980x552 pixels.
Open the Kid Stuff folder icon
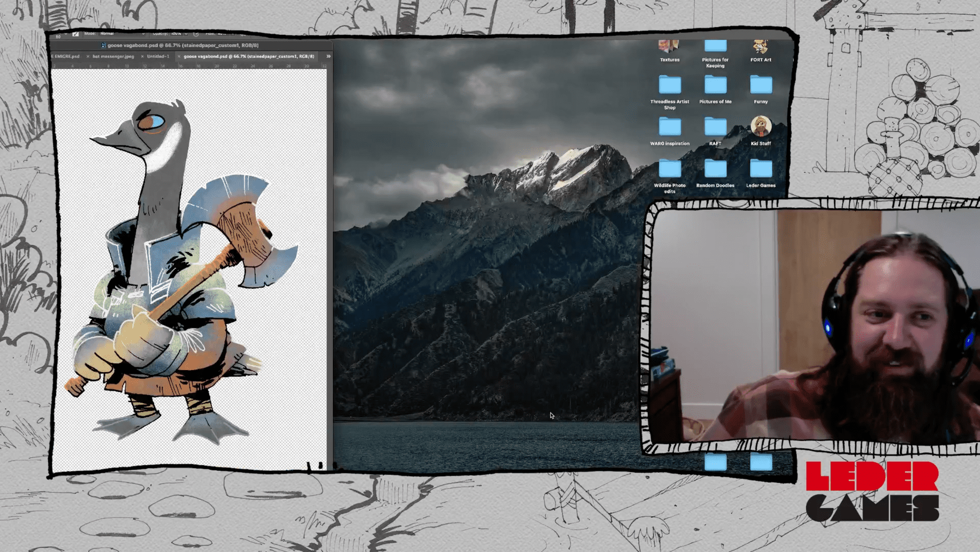(x=761, y=127)
